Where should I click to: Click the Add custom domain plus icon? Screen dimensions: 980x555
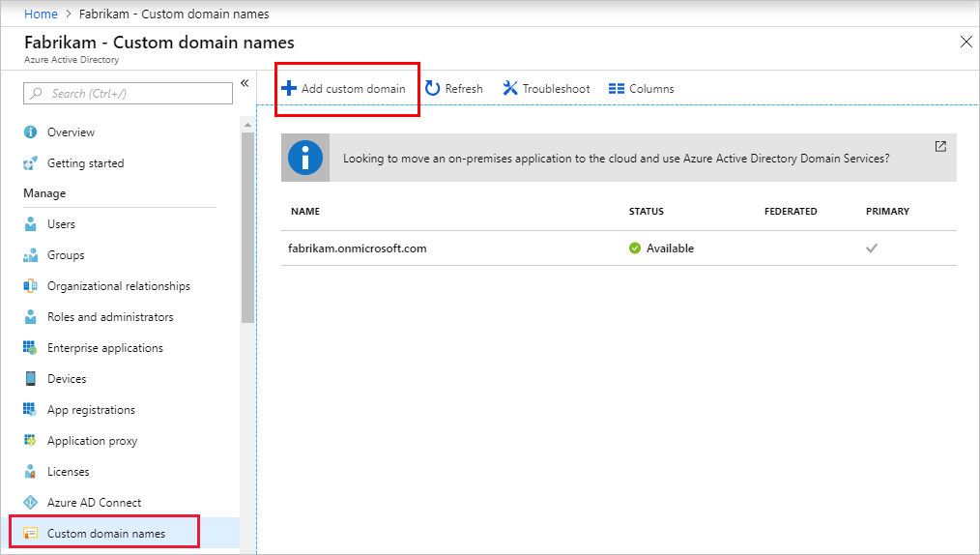pyautogui.click(x=288, y=89)
